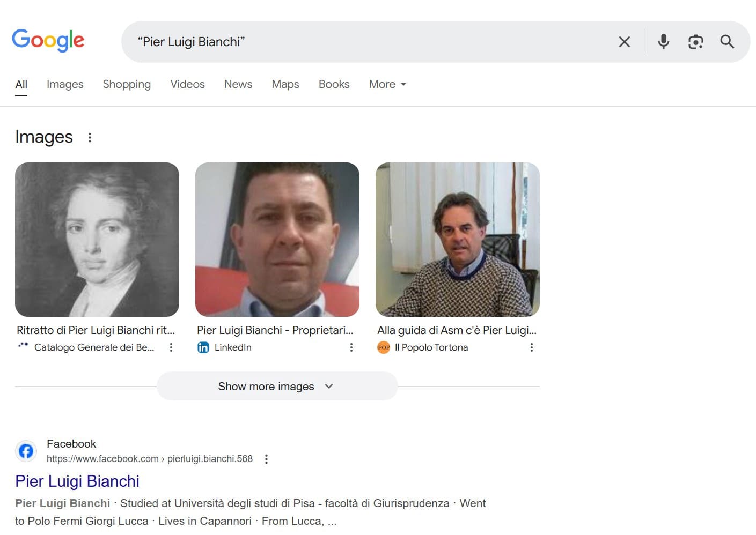Screen dimensions: 756x535
Task: Expand the More search filters dropdown
Action: click(387, 84)
